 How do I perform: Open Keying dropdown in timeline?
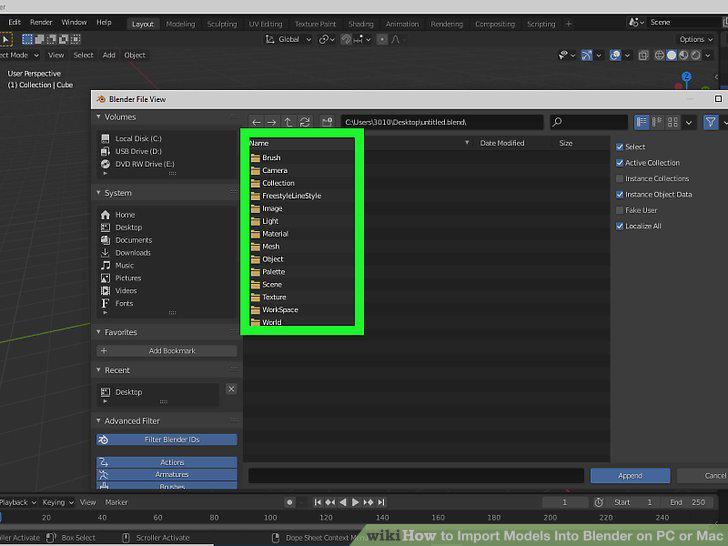(58, 502)
